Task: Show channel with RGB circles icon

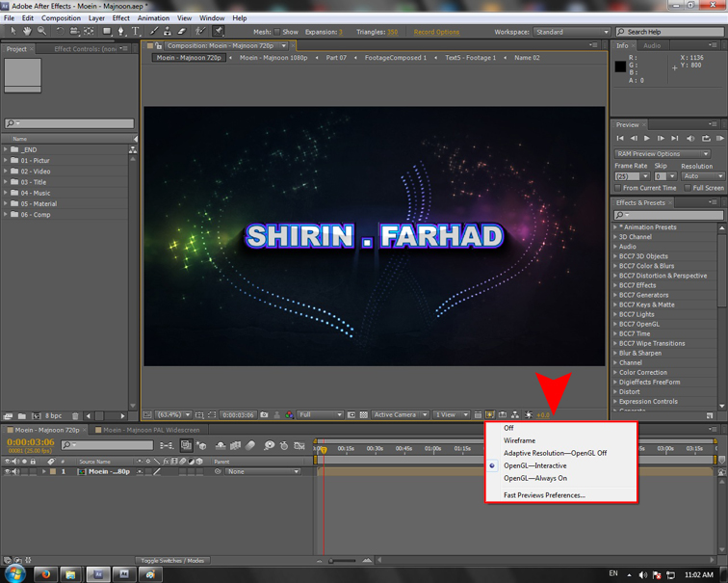Action: pyautogui.click(x=289, y=414)
